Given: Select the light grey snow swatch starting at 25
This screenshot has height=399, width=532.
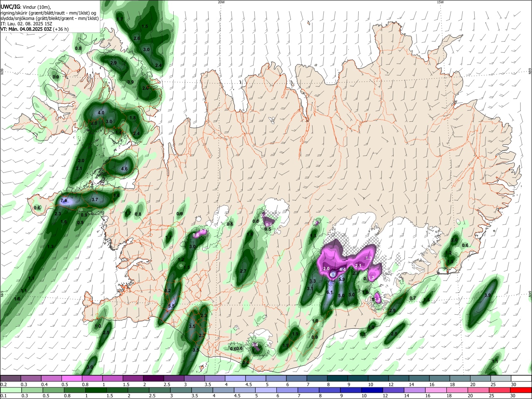Looking at the screenshot, I should [x=501, y=379].
